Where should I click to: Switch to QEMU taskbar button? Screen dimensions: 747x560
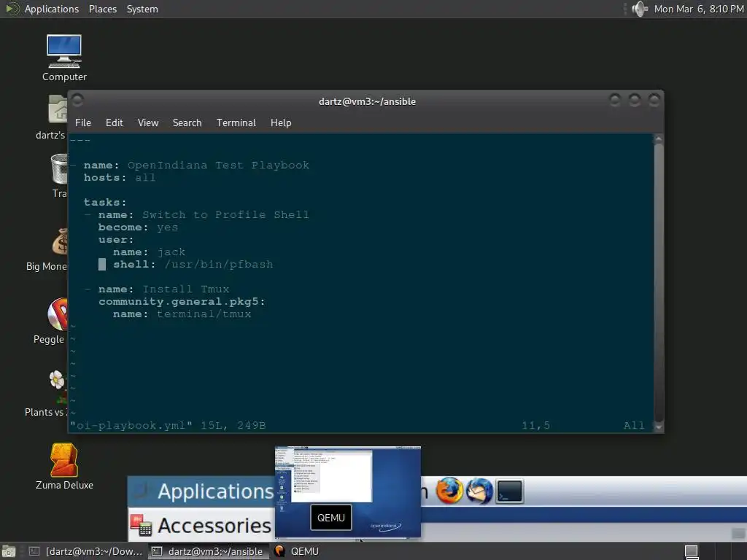pyautogui.click(x=298, y=551)
